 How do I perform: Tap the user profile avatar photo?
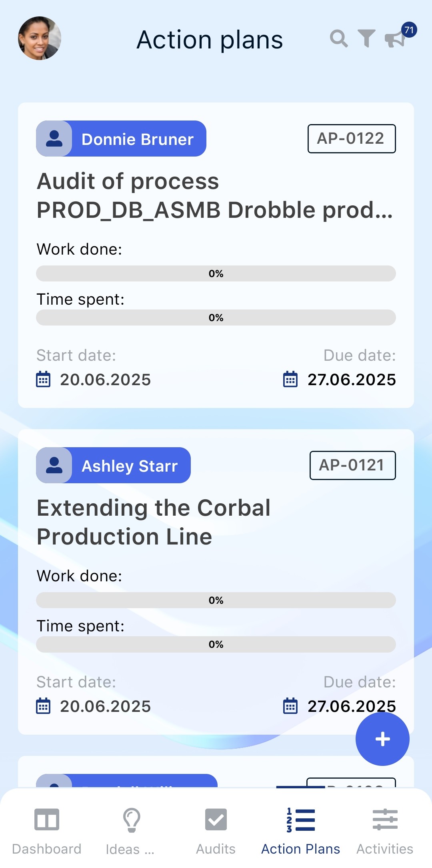(x=40, y=38)
